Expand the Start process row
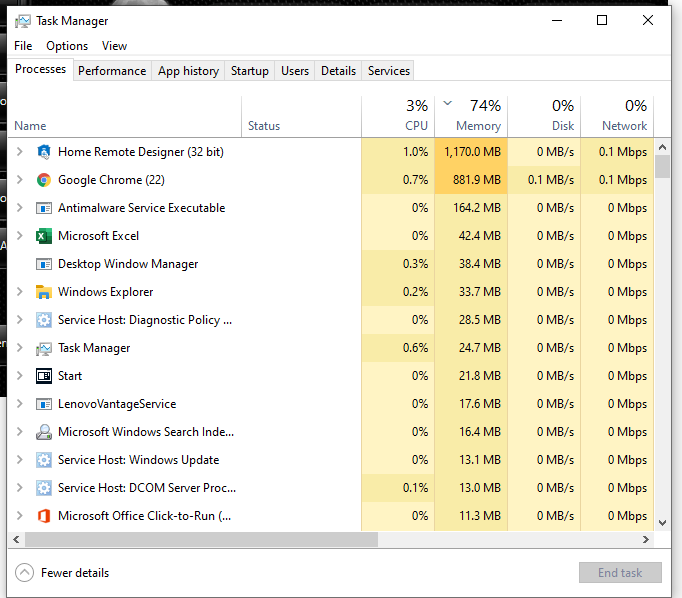682x598 pixels. [x=20, y=375]
